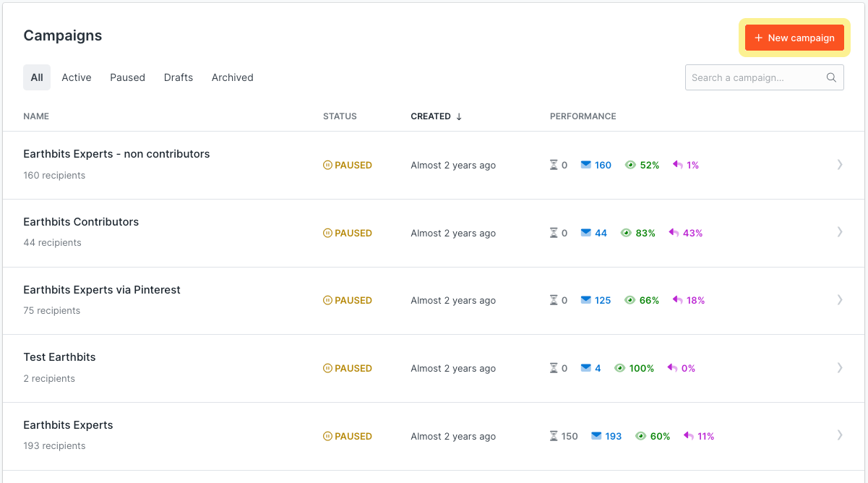Select the Paused filter tab
Screen dimensions: 868x483
pos(127,77)
